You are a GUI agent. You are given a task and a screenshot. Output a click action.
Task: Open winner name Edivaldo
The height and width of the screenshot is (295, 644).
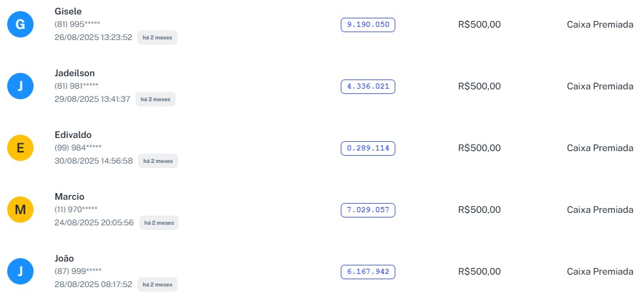(x=73, y=135)
